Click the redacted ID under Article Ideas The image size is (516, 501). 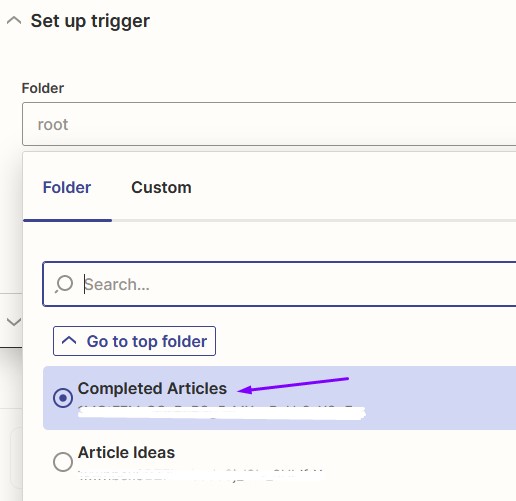click(200, 475)
